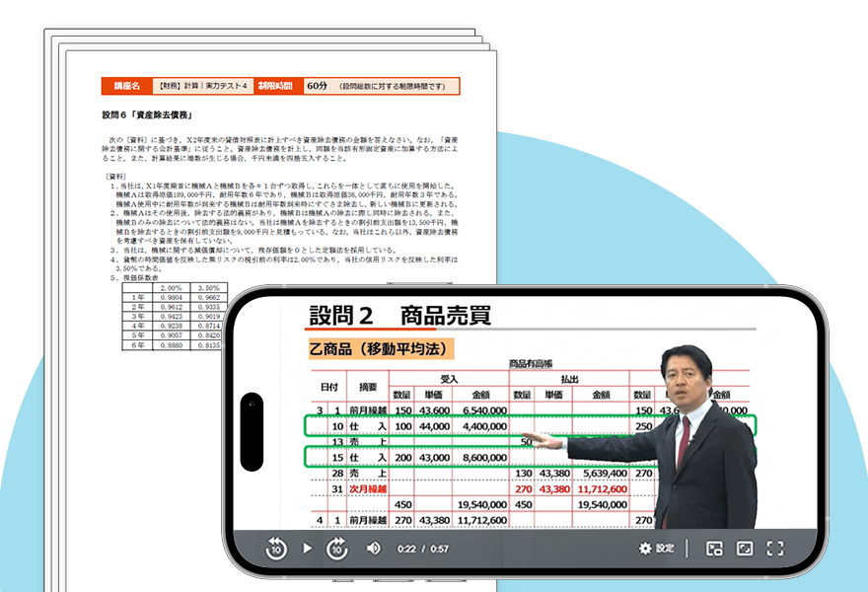Screen dimensions: 868x592
Task: Click the 0:22 / 0:57 time display
Action: coord(423,549)
